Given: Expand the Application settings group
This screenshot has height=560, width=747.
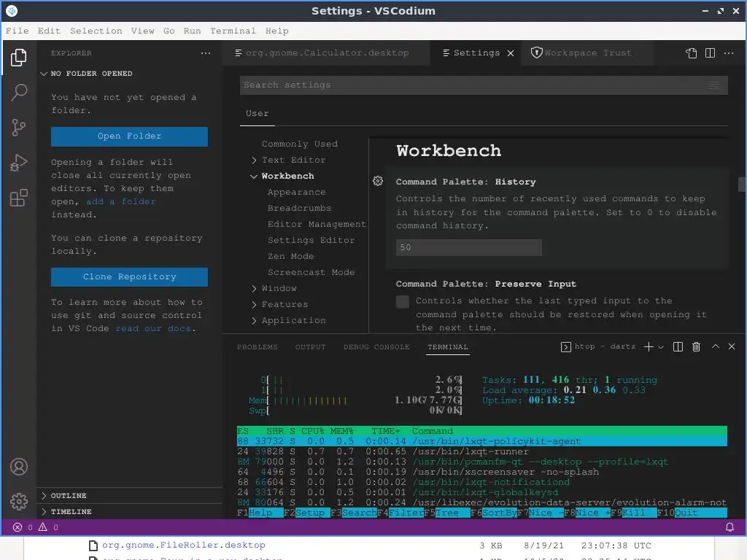Looking at the screenshot, I should [254, 321].
